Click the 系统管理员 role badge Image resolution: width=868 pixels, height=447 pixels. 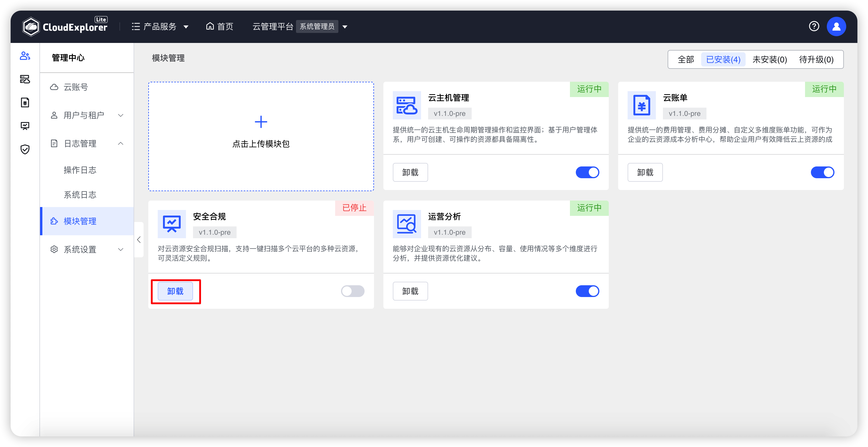pyautogui.click(x=317, y=26)
